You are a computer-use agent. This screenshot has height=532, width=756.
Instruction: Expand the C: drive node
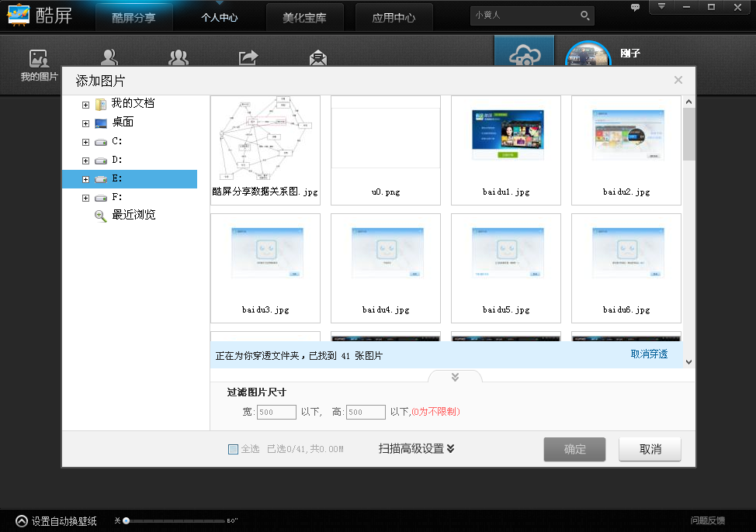pyautogui.click(x=85, y=142)
